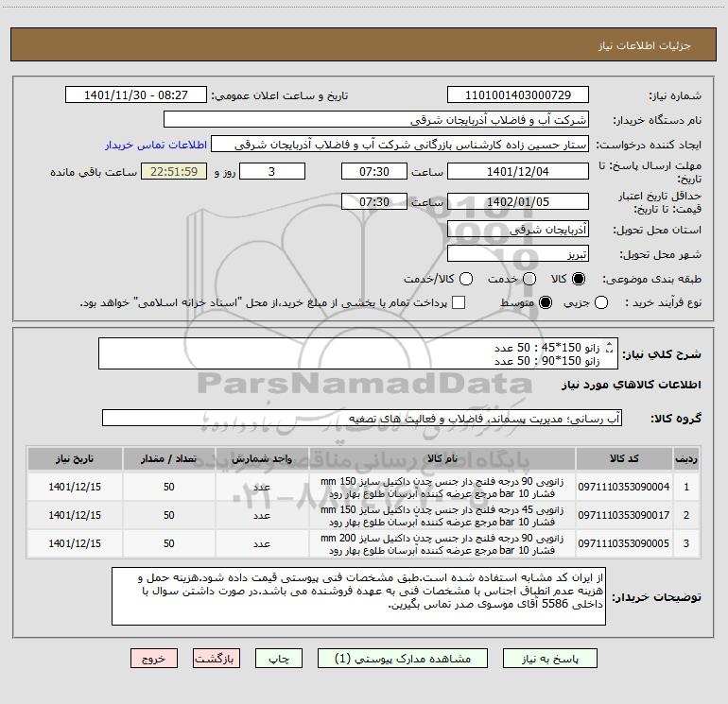
Task: Click product code 0971110353090004
Action: (x=624, y=487)
